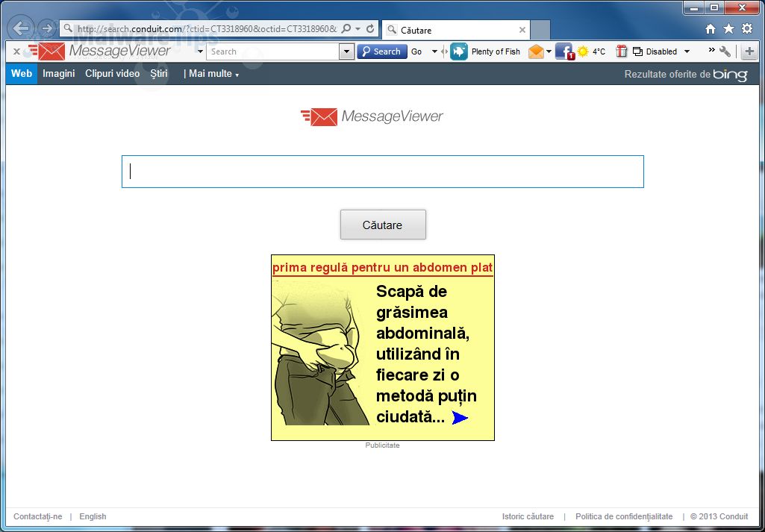Click the address bar URL field
Screen dimensions: 765x532
[207, 29]
